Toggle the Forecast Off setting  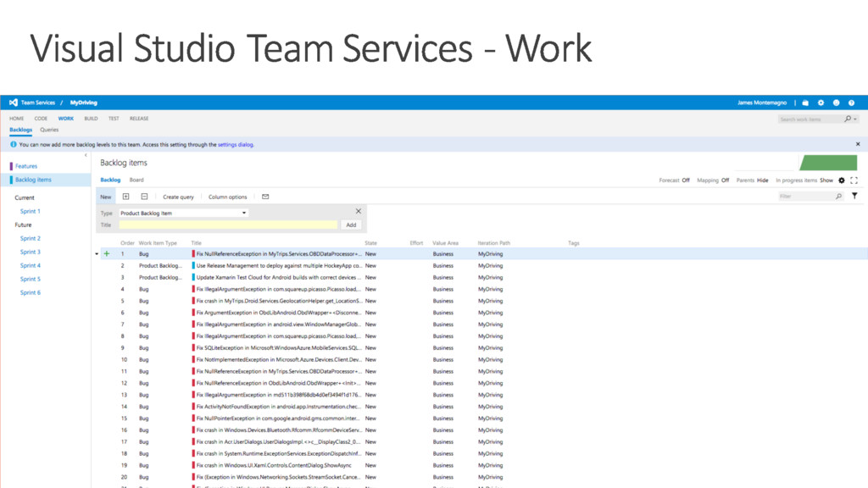(685, 180)
